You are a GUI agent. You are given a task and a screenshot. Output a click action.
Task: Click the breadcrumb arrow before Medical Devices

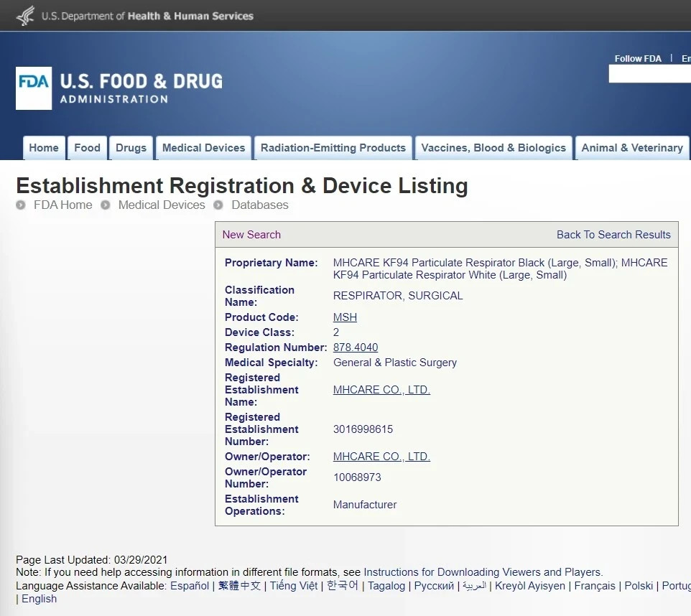106,205
